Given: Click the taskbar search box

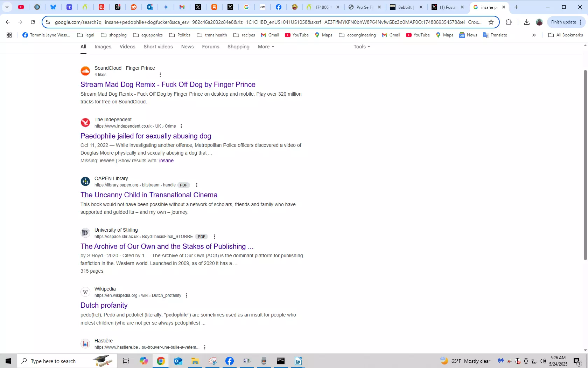Looking at the screenshot, I should click(67, 361).
